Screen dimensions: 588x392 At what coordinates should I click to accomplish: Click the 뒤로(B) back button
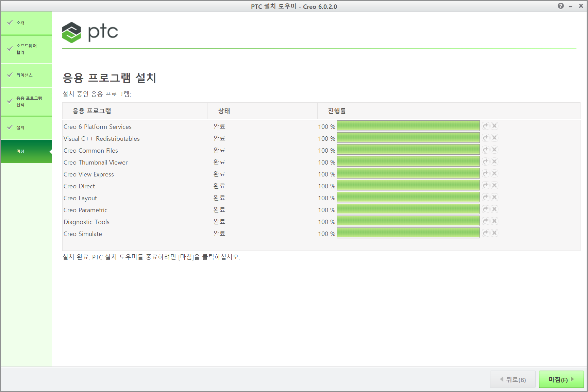click(513, 379)
